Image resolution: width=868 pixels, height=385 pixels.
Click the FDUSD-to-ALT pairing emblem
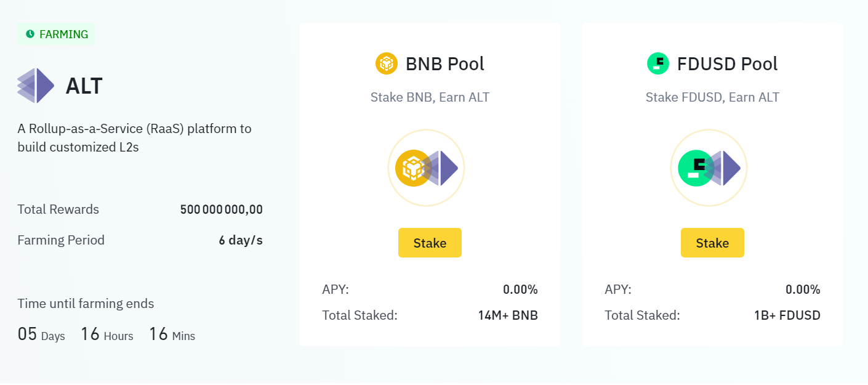pyautogui.click(x=708, y=167)
